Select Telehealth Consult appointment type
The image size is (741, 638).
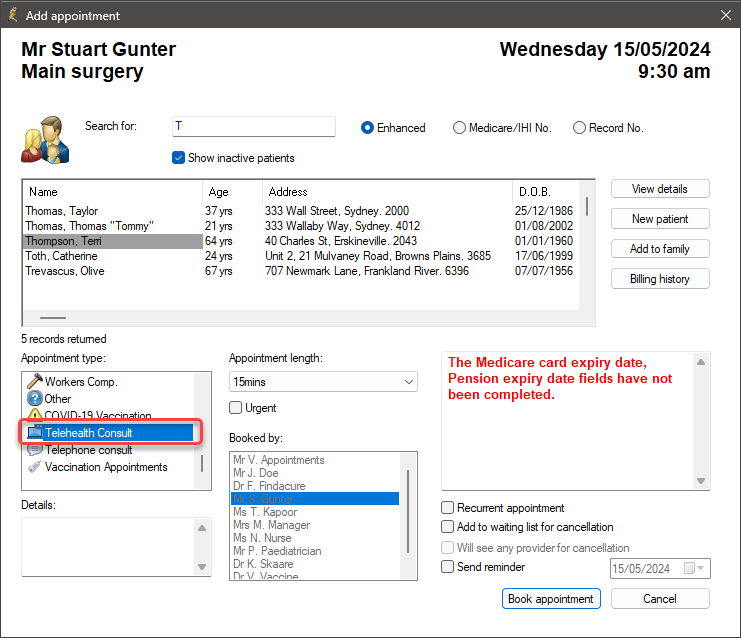click(110, 432)
